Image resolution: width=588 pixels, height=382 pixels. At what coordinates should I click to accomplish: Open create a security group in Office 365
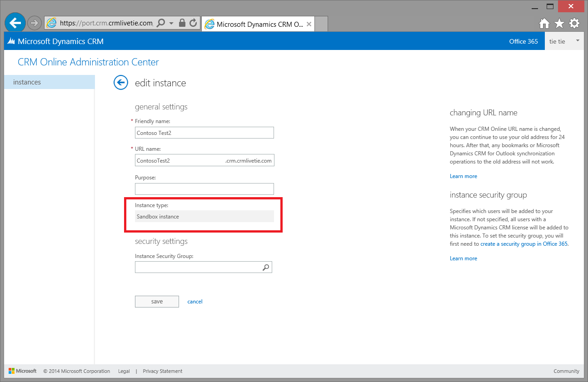pyautogui.click(x=524, y=244)
